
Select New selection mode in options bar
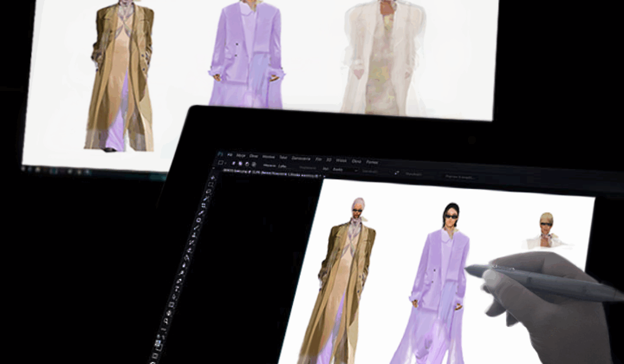point(233,163)
